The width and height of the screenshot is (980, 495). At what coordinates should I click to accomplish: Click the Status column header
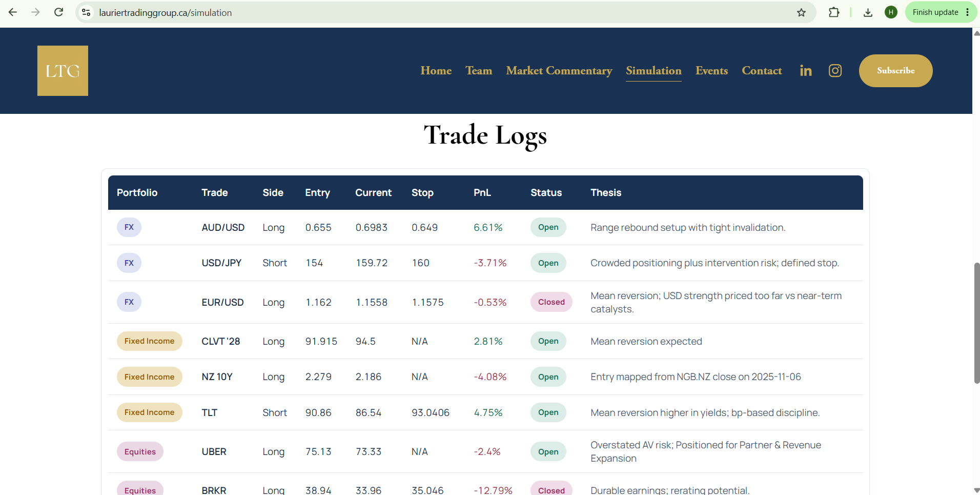point(546,193)
